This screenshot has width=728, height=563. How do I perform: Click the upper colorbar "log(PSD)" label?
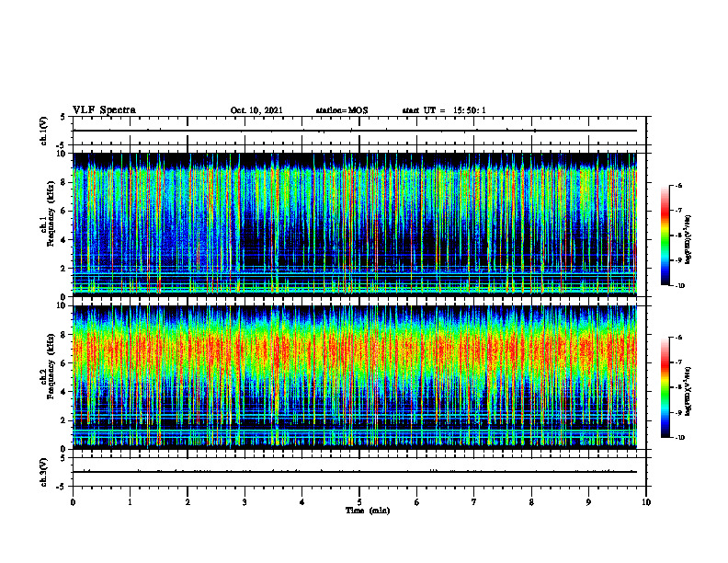point(688,240)
